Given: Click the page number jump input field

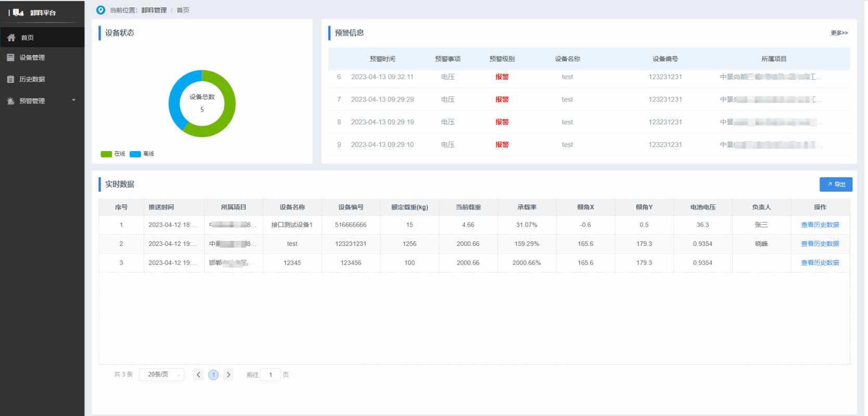Looking at the screenshot, I should [x=270, y=375].
